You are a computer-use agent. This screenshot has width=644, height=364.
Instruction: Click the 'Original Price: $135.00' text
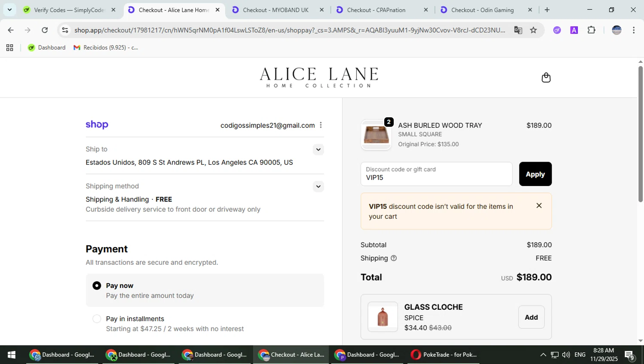(x=428, y=144)
